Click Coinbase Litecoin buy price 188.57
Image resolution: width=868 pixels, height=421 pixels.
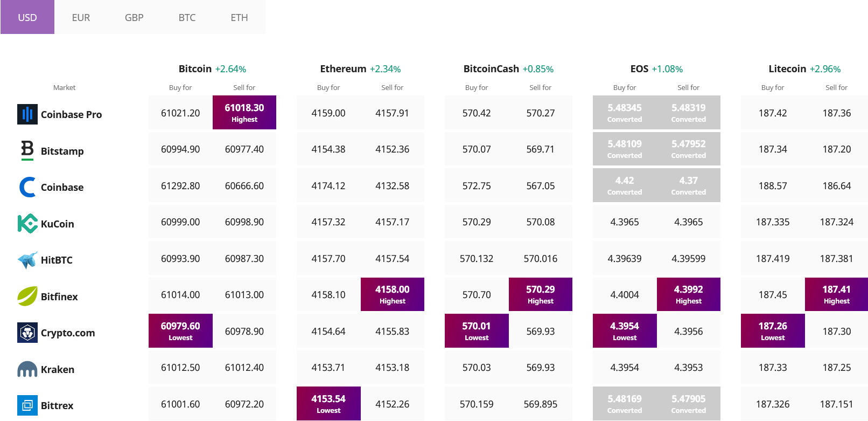tap(773, 185)
